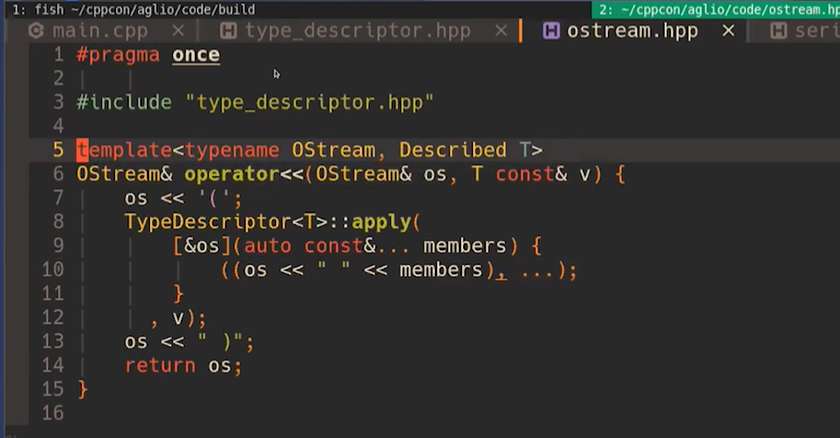Image resolution: width=840 pixels, height=438 pixels.
Task: Click the 'return os;' statement
Action: 183,365
